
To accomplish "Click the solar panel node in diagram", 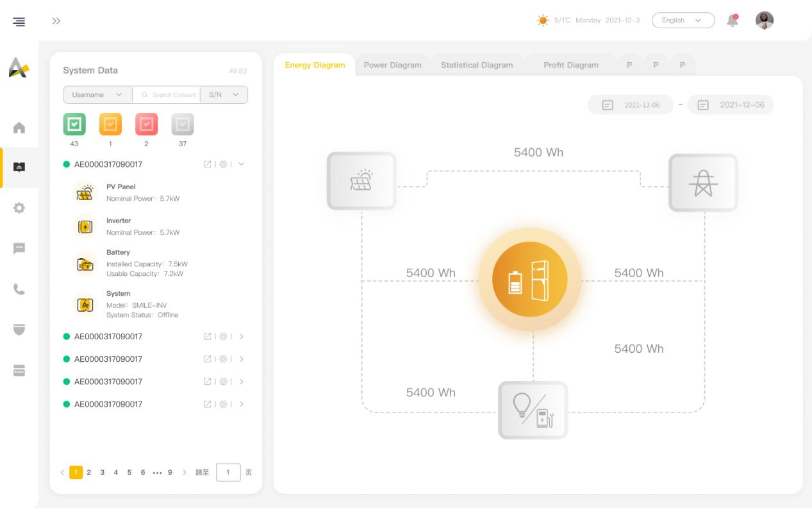I will click(x=361, y=181).
